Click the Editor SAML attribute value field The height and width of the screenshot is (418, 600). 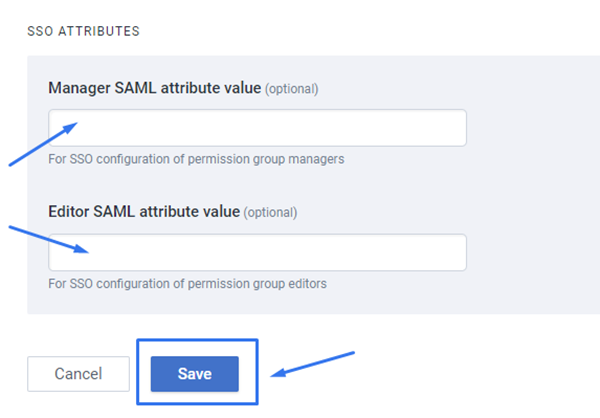pyautogui.click(x=257, y=252)
